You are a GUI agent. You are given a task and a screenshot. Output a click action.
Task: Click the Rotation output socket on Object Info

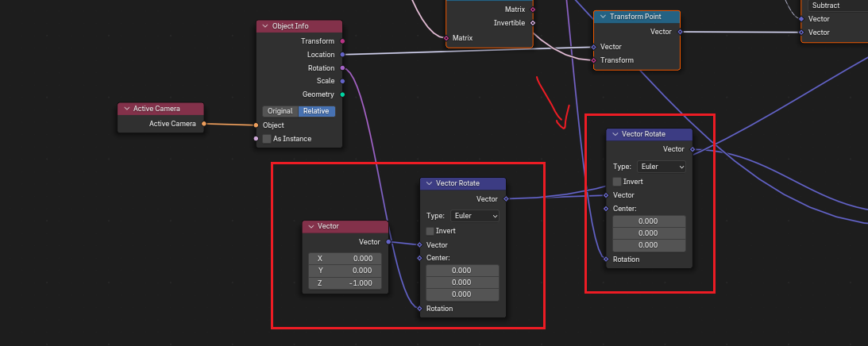click(x=342, y=68)
